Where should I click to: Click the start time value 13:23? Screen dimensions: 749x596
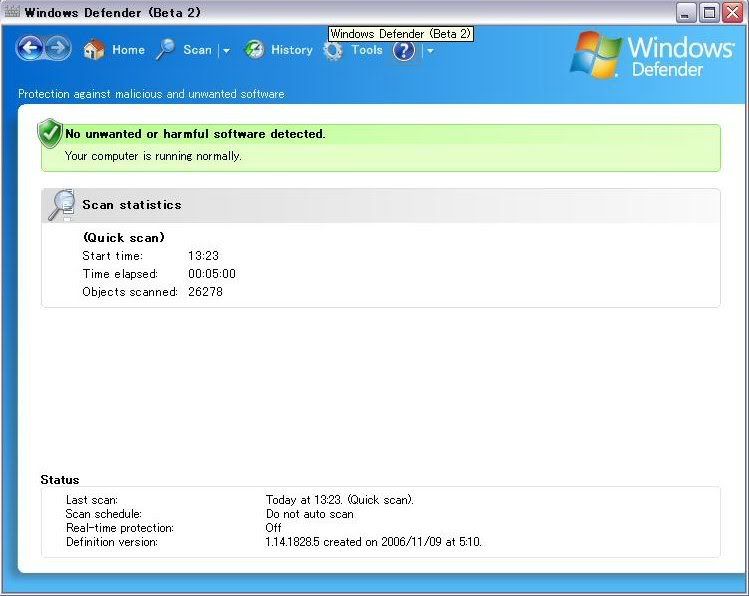tap(203, 255)
